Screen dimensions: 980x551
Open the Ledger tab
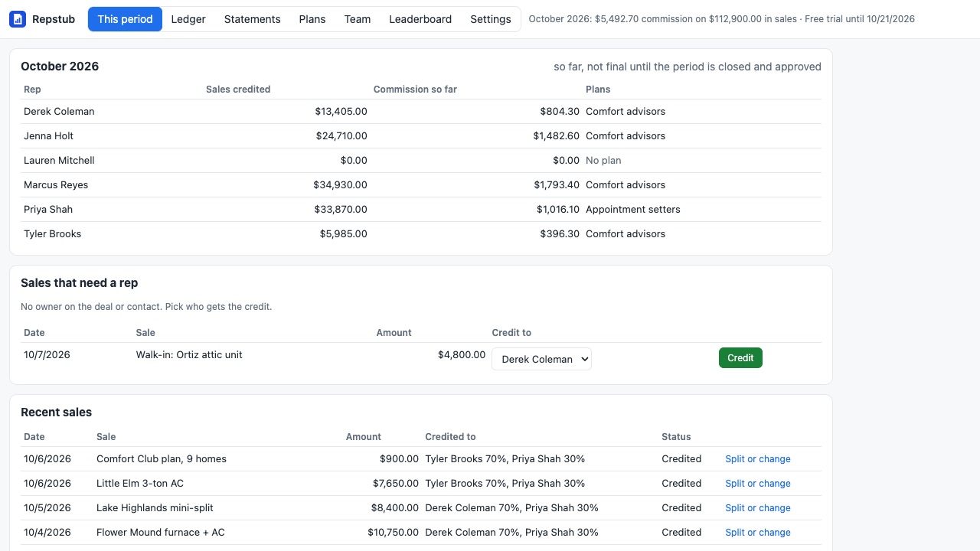(188, 19)
